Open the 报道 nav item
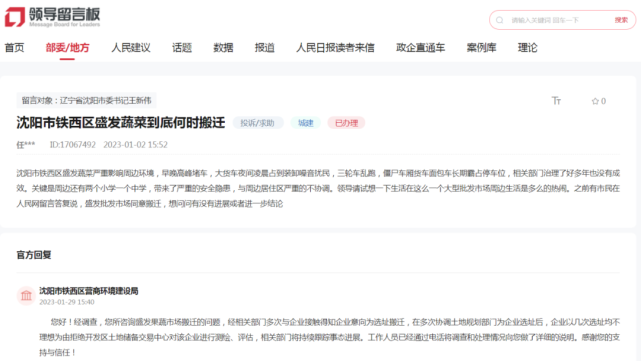The height and width of the screenshot is (361, 641). (x=264, y=48)
